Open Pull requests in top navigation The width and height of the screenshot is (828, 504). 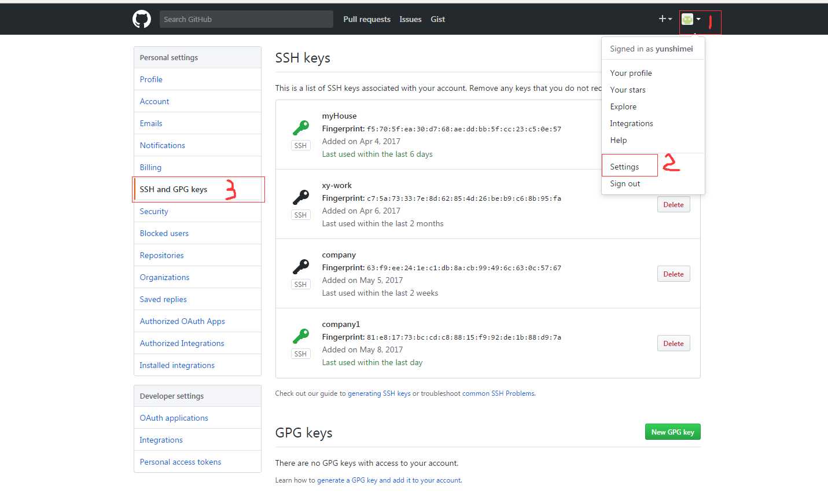pyautogui.click(x=367, y=19)
